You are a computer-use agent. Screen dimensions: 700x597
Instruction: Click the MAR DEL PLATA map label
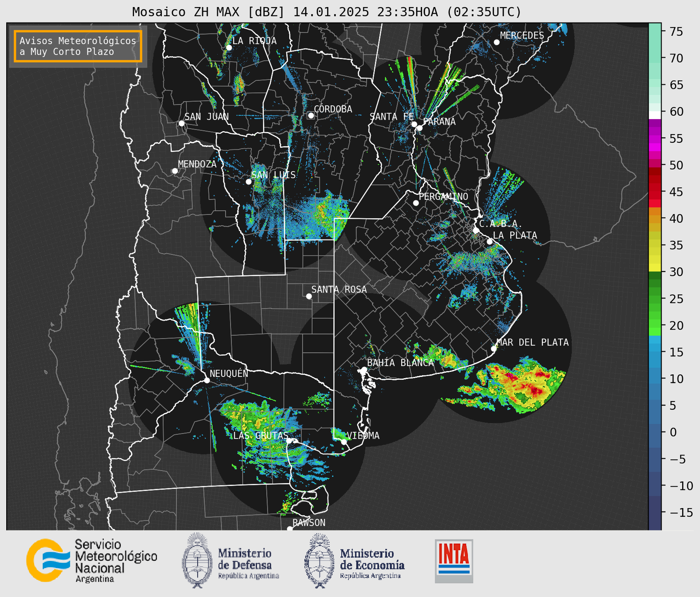point(532,342)
